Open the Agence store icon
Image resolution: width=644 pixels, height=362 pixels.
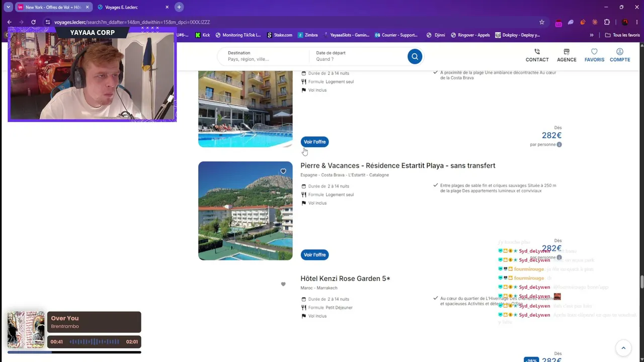(567, 52)
